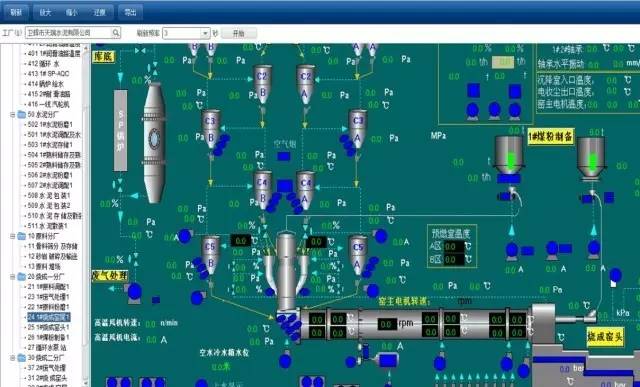Select tree item 413 1# SP-AQC
Screen dimensions: 640x387
click(x=49, y=74)
